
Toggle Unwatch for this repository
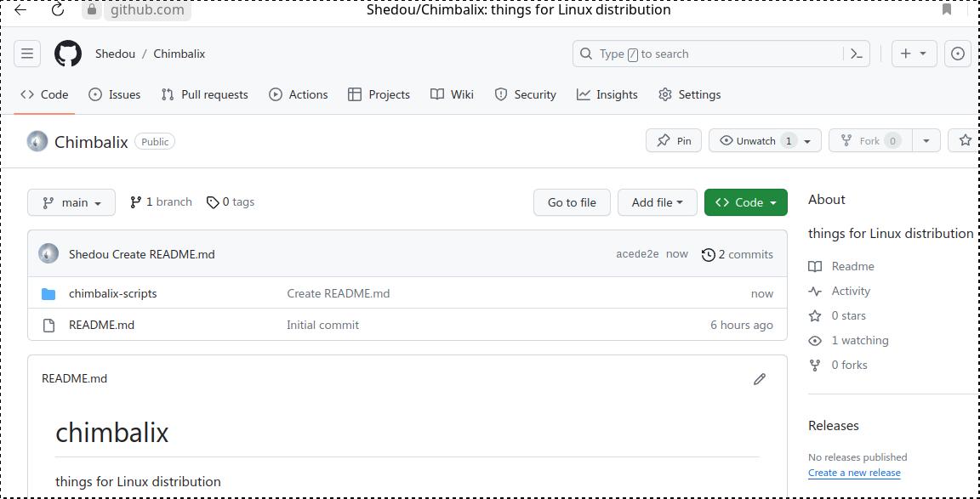click(x=755, y=141)
